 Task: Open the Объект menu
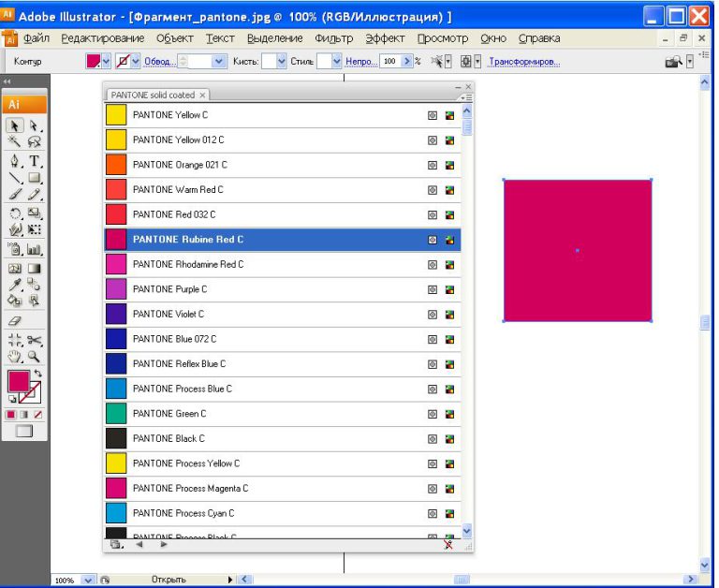tap(175, 38)
